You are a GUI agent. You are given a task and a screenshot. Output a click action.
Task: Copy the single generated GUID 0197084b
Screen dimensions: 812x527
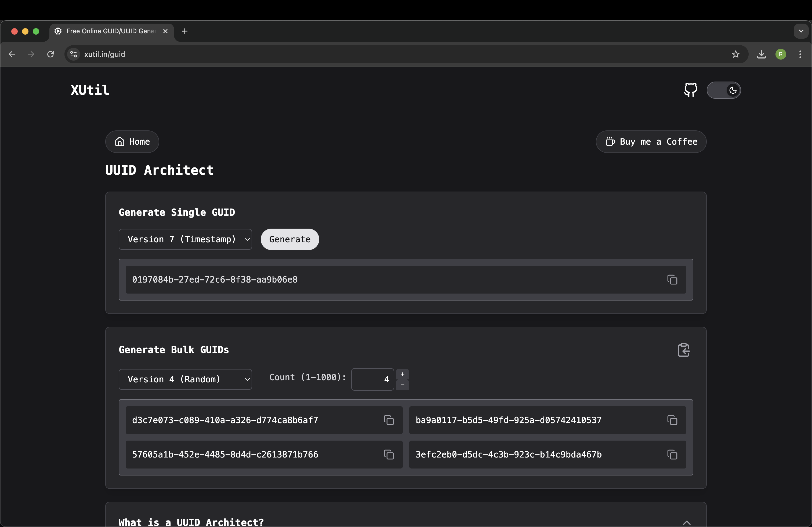pyautogui.click(x=672, y=280)
